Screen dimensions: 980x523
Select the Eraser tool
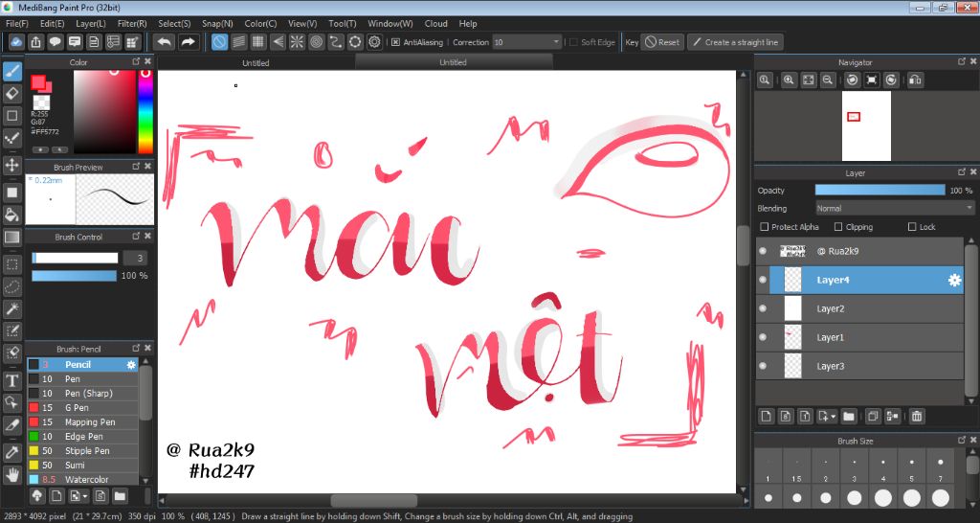pos(11,93)
